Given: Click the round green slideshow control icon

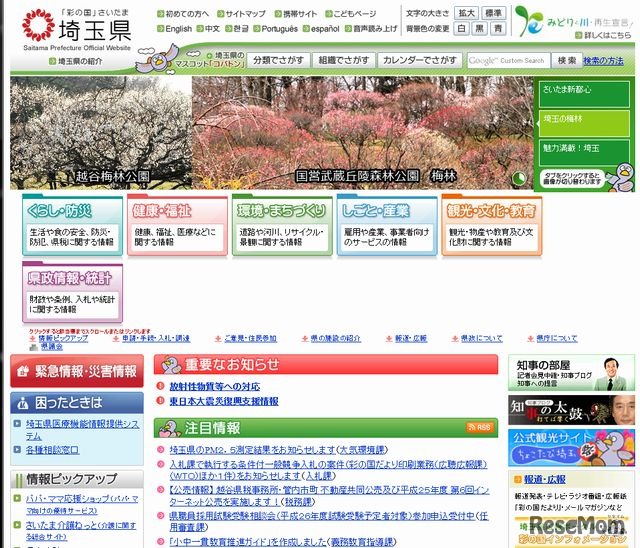Looking at the screenshot, I should (519, 179).
